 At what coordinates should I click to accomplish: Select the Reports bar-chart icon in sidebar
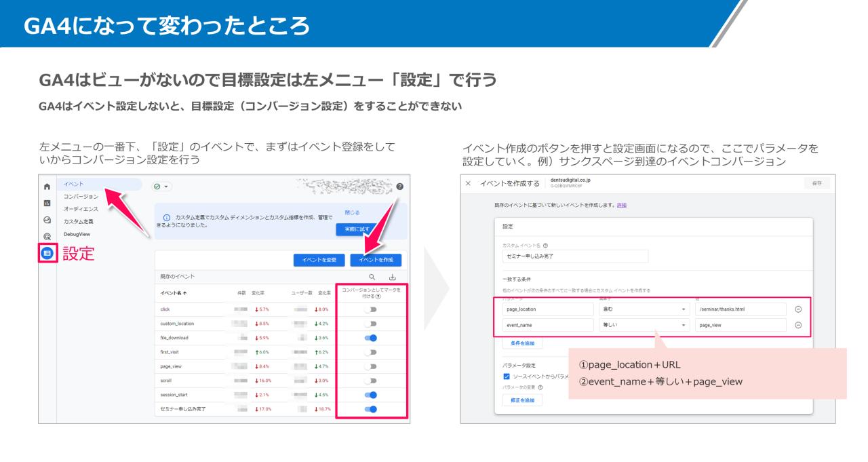(x=48, y=204)
